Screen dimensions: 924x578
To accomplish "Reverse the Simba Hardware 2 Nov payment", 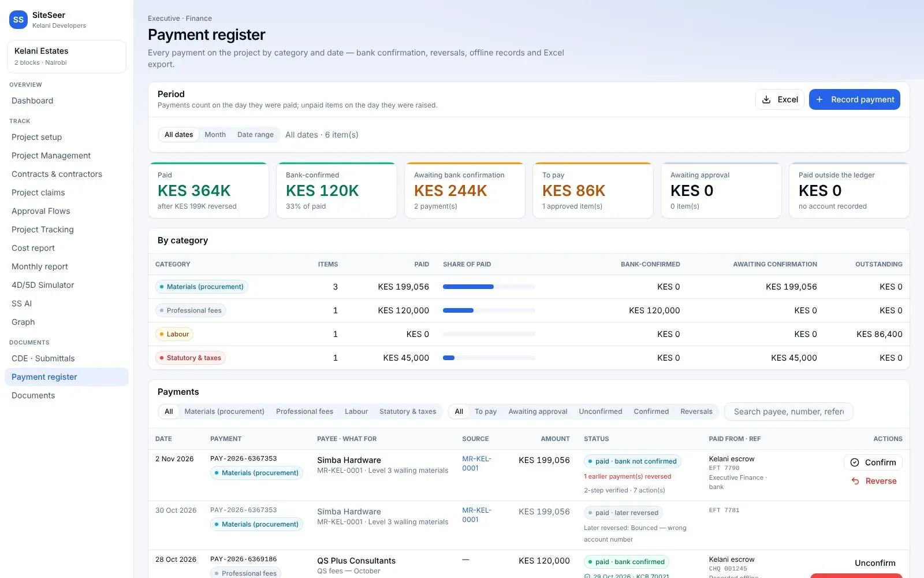I will [873, 481].
